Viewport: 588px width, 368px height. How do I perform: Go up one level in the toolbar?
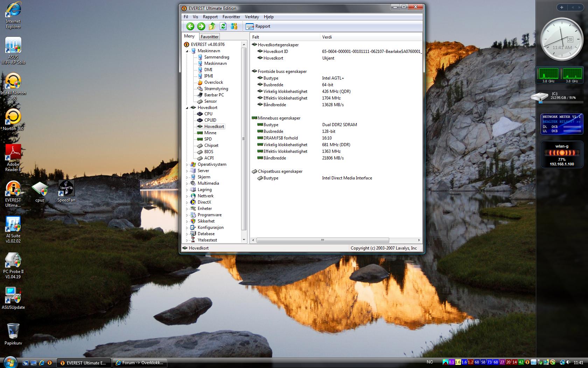[212, 26]
